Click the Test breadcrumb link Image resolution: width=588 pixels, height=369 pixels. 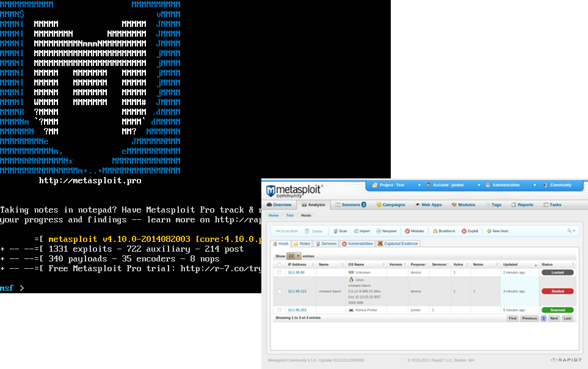pyautogui.click(x=290, y=216)
